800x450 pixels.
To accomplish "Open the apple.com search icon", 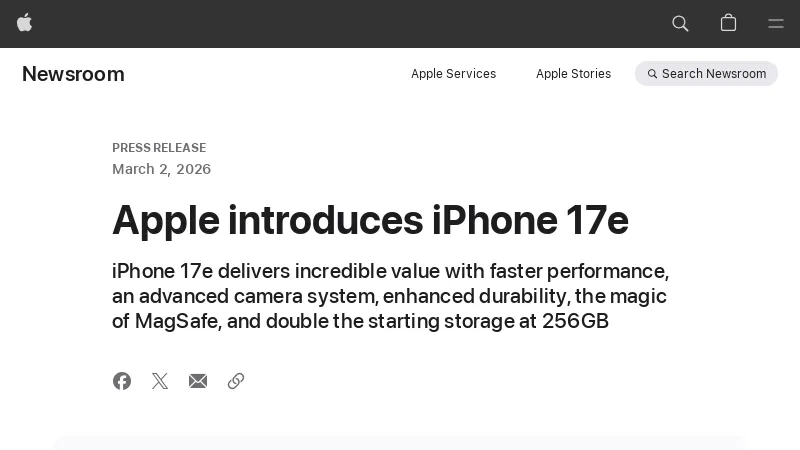I will point(680,23).
